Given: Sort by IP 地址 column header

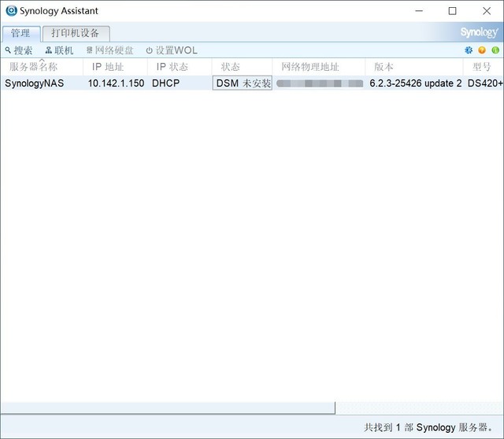Looking at the screenshot, I should pyautogui.click(x=115, y=67).
